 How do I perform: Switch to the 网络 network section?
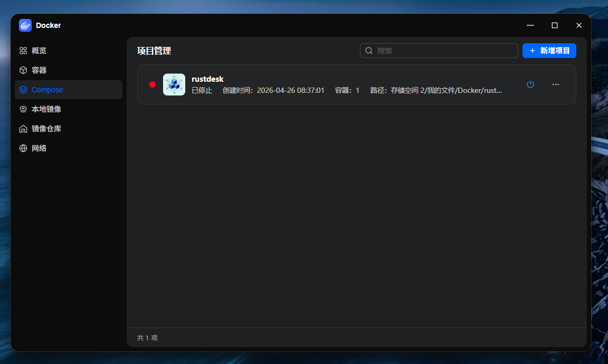point(68,148)
